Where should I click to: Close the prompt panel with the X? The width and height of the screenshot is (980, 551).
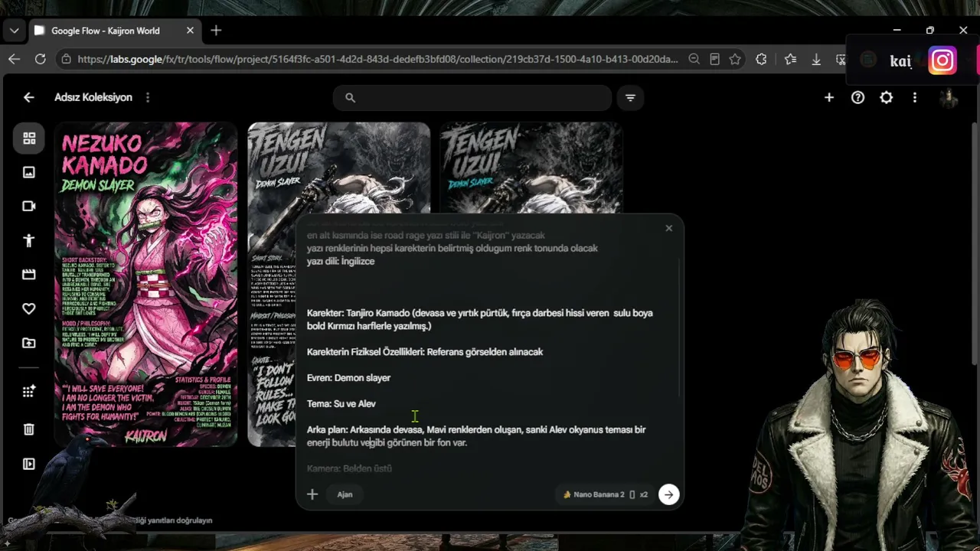click(x=668, y=228)
